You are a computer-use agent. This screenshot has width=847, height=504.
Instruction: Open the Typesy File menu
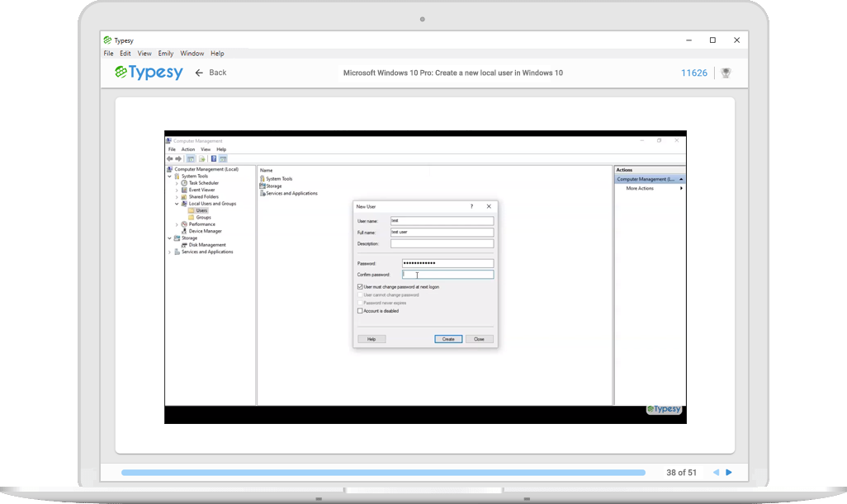[x=109, y=54]
